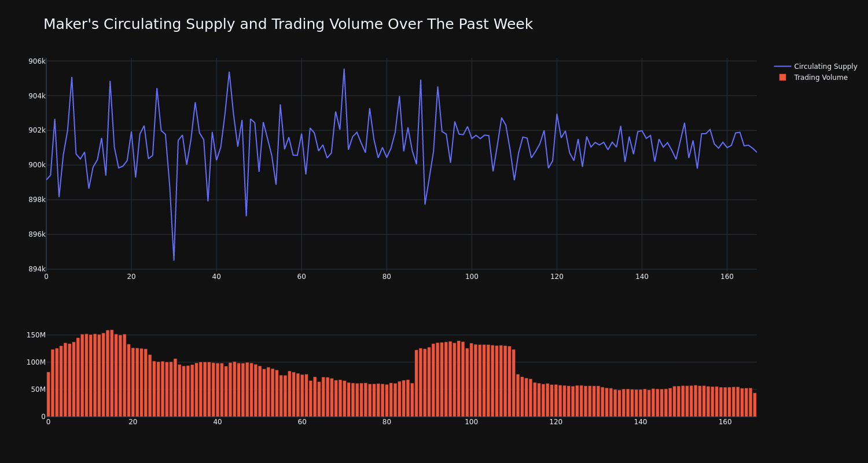Click the 896k supply axis label

click(x=37, y=235)
